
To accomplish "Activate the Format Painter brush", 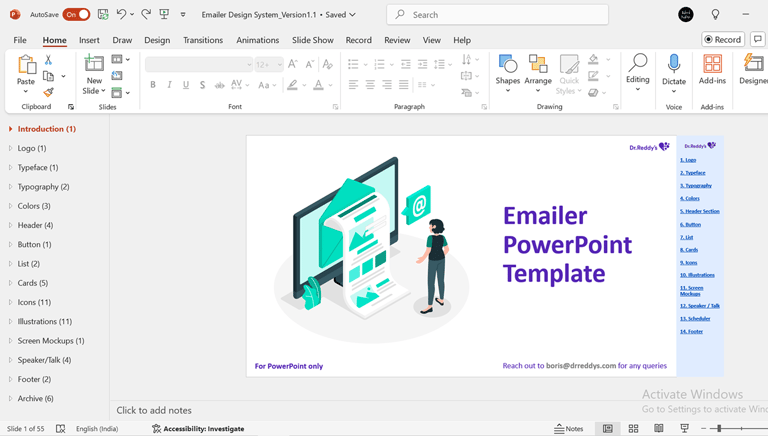I will point(48,92).
